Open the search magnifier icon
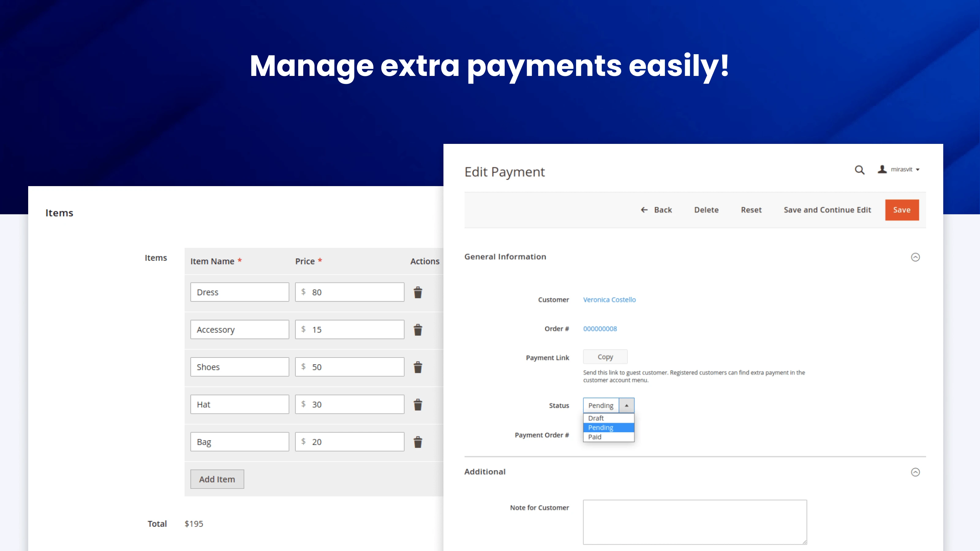 click(859, 170)
